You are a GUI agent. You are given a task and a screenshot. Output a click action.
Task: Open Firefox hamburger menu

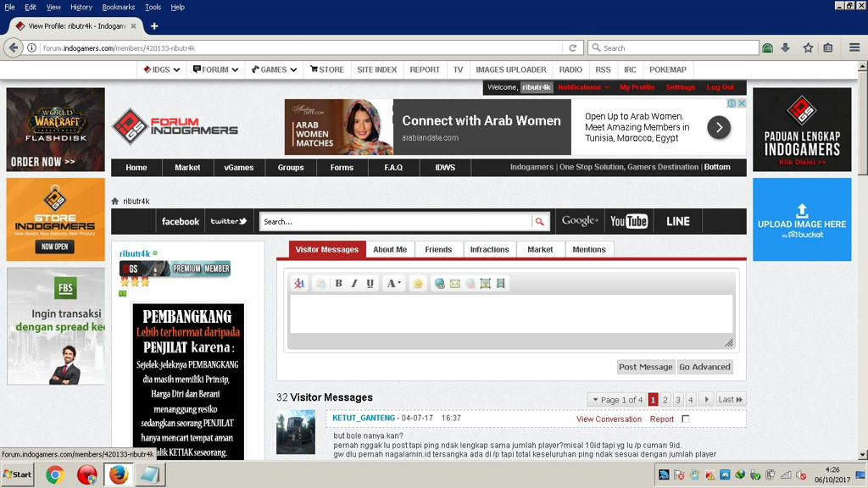pos(854,48)
